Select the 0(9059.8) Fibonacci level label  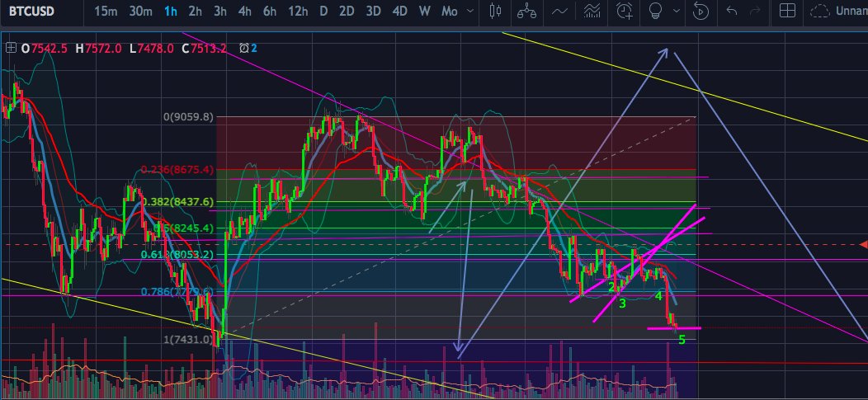pyautogui.click(x=188, y=117)
